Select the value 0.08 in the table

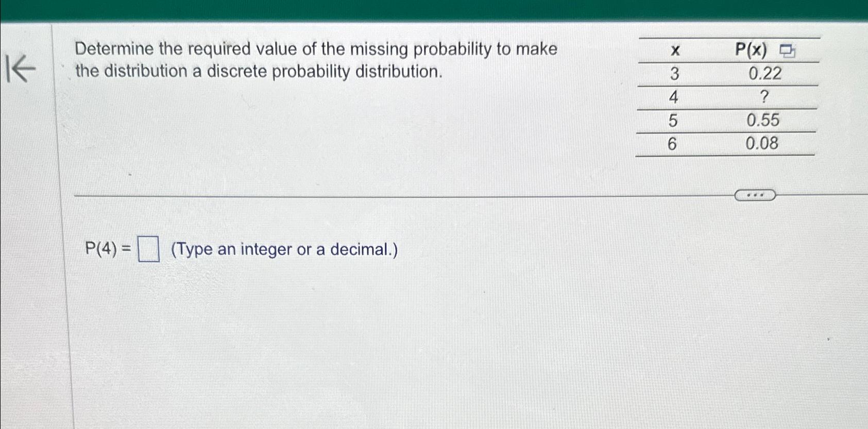tap(764, 144)
